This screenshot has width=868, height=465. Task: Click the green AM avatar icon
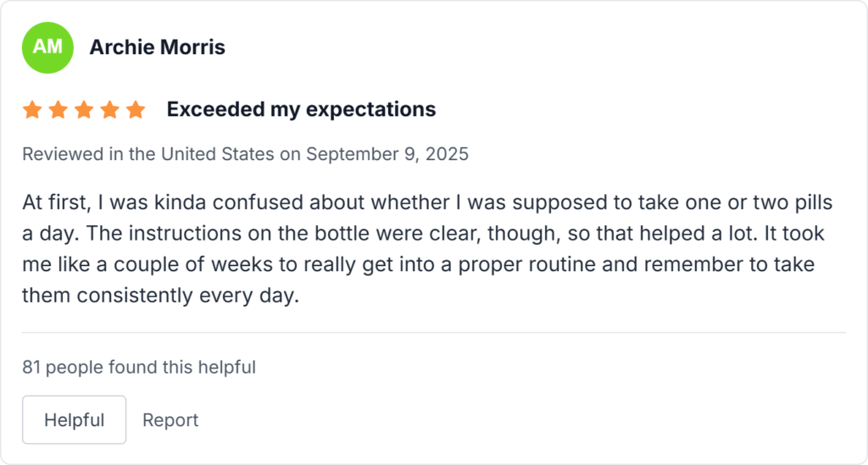(x=47, y=47)
